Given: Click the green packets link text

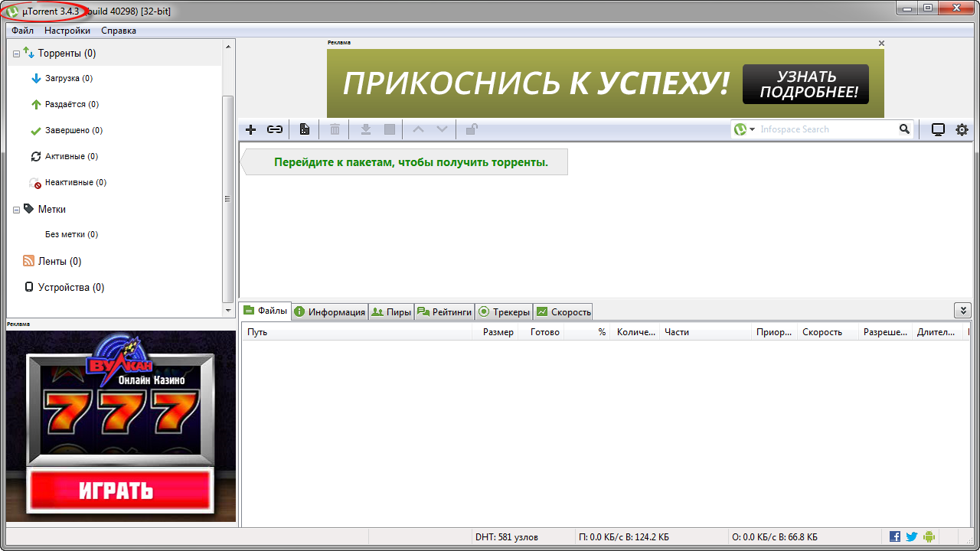Looking at the screenshot, I should tap(411, 162).
